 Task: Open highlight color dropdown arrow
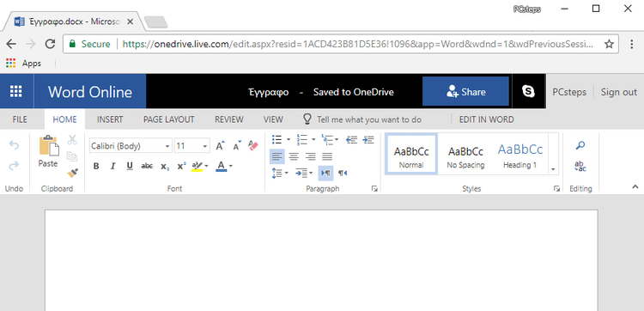coord(206,166)
